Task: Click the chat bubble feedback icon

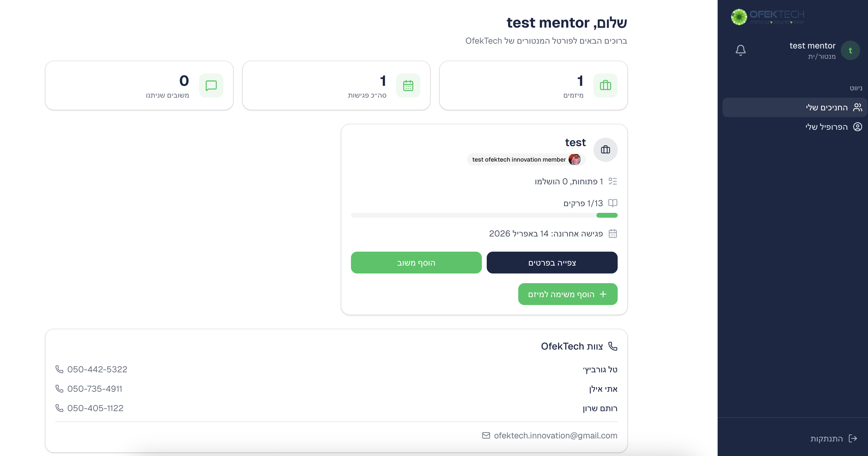Action: pyautogui.click(x=211, y=85)
